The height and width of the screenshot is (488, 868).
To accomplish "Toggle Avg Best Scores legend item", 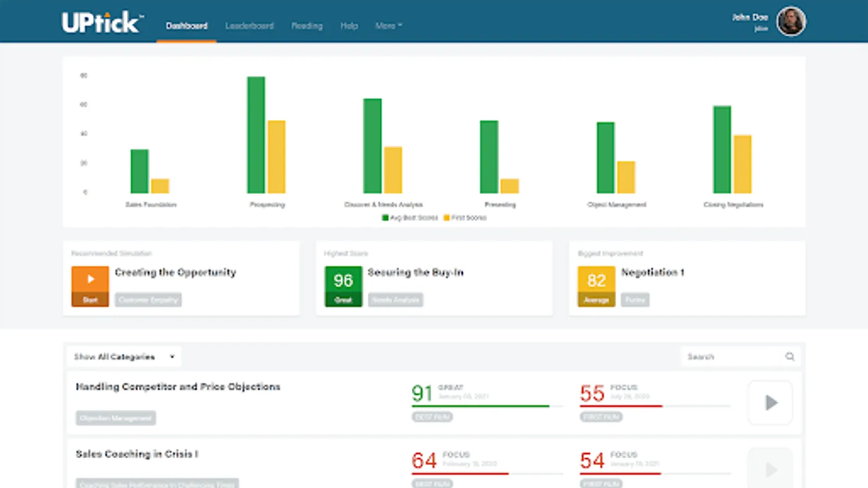I will click(410, 217).
